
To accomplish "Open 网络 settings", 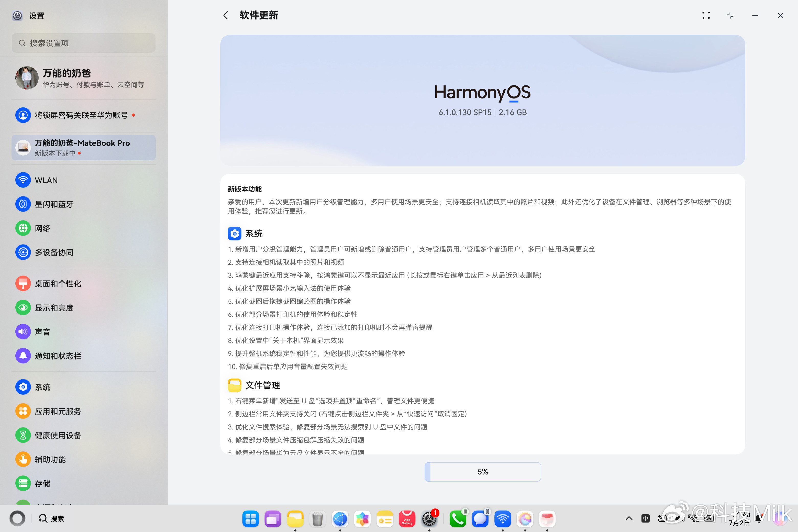I will click(84, 228).
